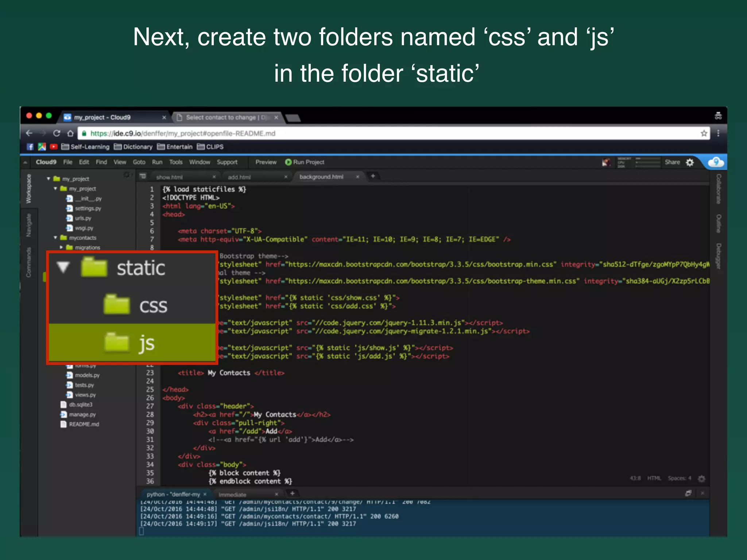The width and height of the screenshot is (747, 560).
Task: Expand the migrations folder
Action: pos(61,248)
